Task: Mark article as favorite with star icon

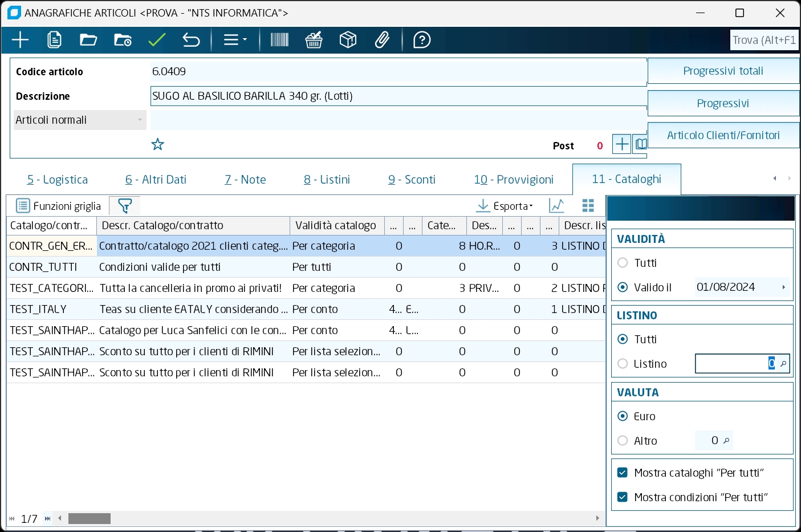Action: pyautogui.click(x=158, y=144)
